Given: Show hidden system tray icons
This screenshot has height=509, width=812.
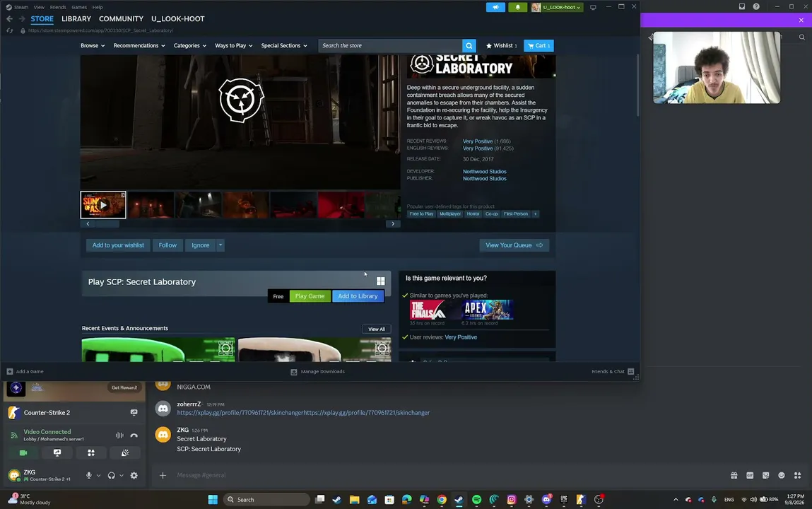Looking at the screenshot, I should [676, 500].
